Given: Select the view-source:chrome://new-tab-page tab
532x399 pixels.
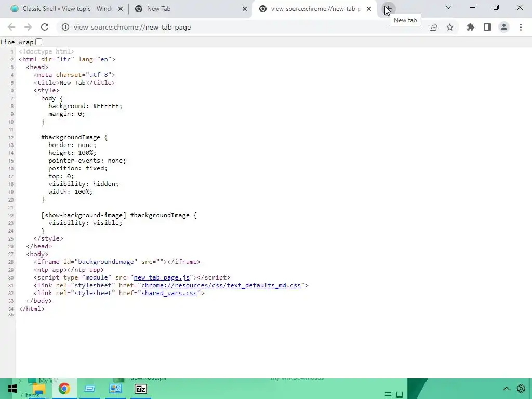Looking at the screenshot, I should click(314, 9).
